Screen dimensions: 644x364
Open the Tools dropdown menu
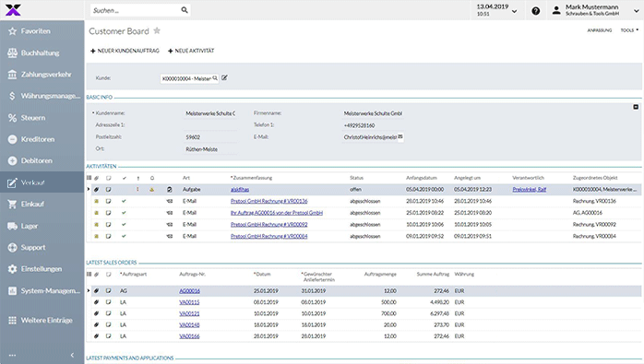click(x=629, y=30)
